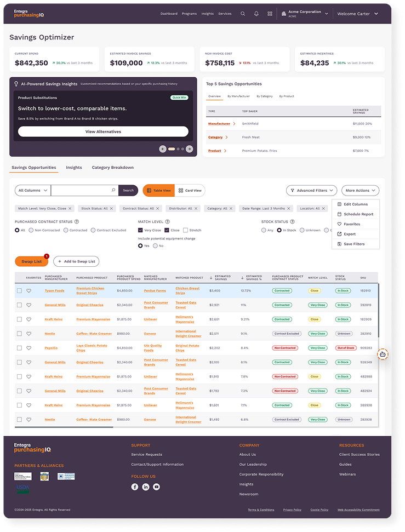405x532 pixels.
Task: Select No for potential equipment change
Action: pos(155,246)
